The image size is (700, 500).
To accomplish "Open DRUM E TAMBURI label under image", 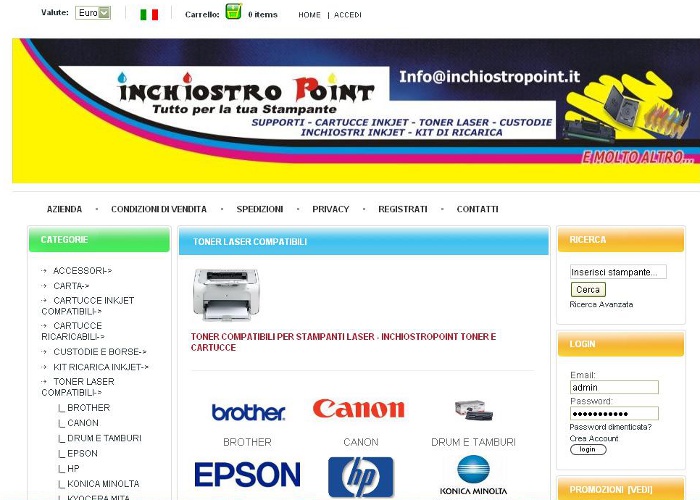I will (473, 442).
